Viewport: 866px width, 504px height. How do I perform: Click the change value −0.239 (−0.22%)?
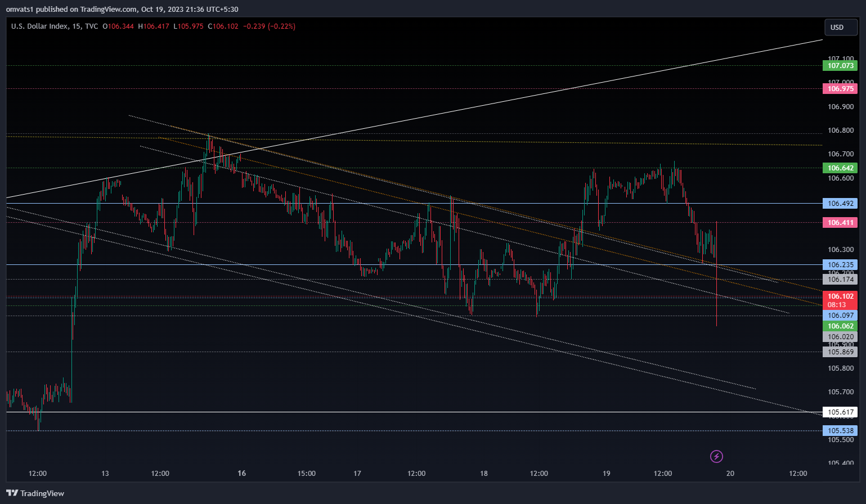tap(269, 26)
